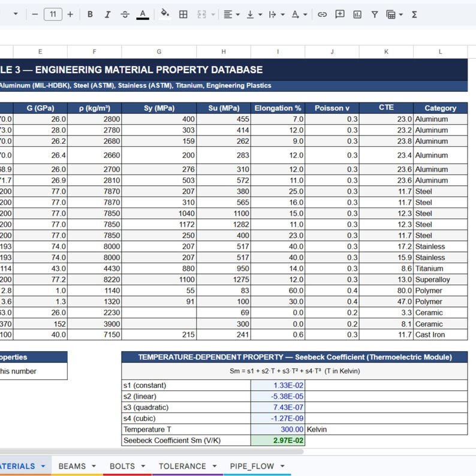The image size is (476, 476).
Task: Select column J header
Action: click(332, 52)
